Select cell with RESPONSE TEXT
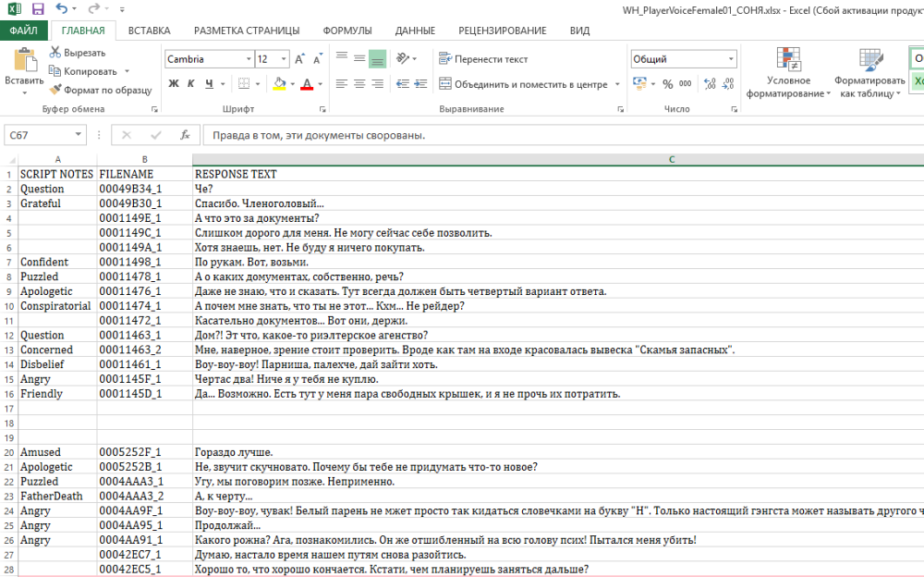This screenshot has width=924, height=577. (x=558, y=174)
